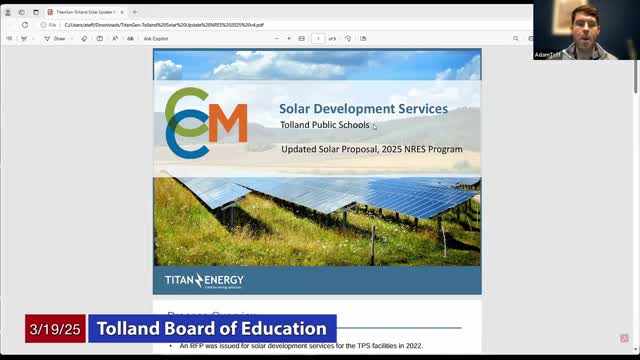Click the vertical scrollbar thumb
Image resolution: width=640 pixels, height=360 pixels.
(x=636, y=77)
